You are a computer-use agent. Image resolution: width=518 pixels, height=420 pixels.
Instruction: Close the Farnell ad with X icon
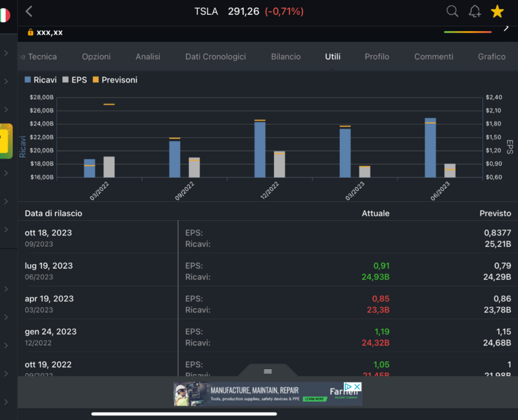[357, 387]
